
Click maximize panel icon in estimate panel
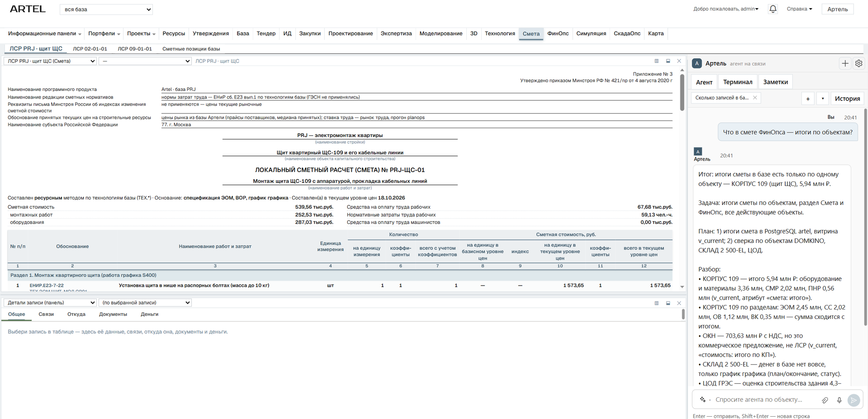(668, 61)
